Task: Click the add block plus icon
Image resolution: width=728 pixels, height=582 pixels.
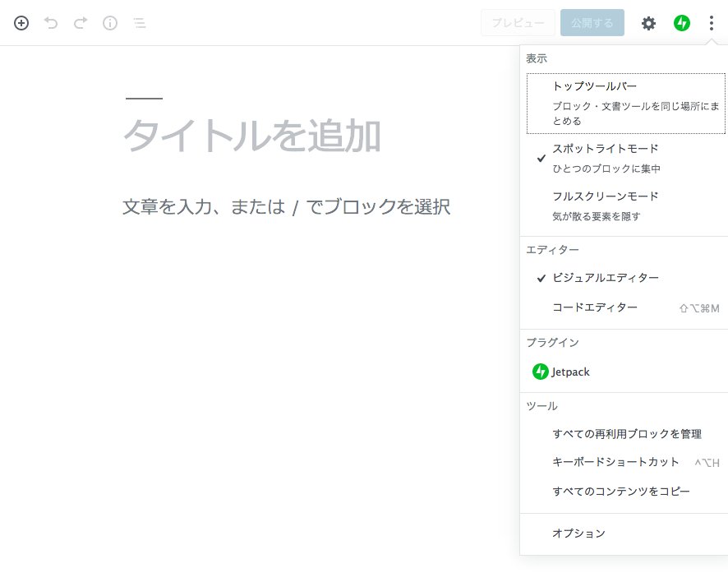Action: point(21,23)
